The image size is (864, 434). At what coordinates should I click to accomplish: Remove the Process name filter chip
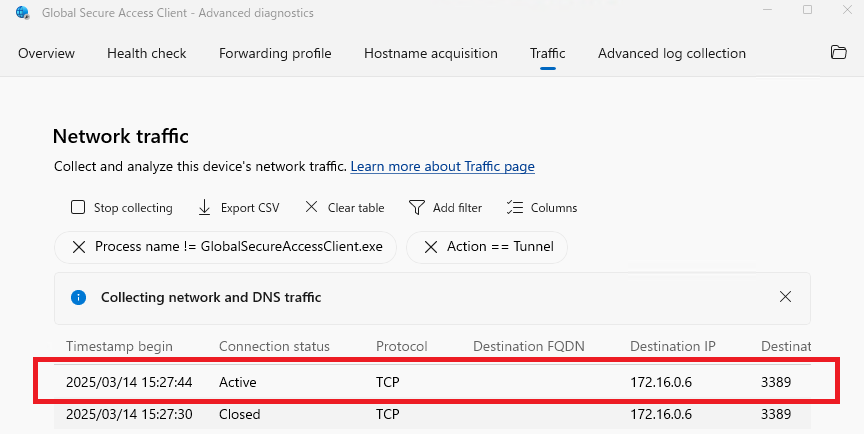78,247
